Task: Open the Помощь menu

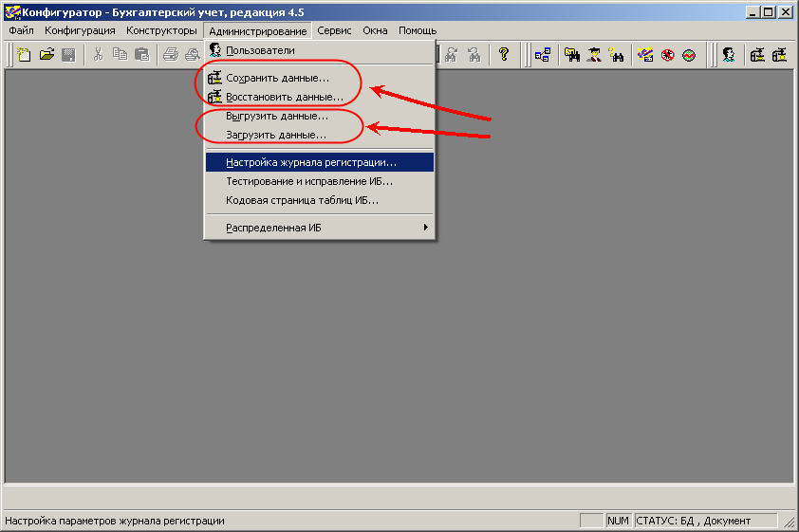Action: 418,30
